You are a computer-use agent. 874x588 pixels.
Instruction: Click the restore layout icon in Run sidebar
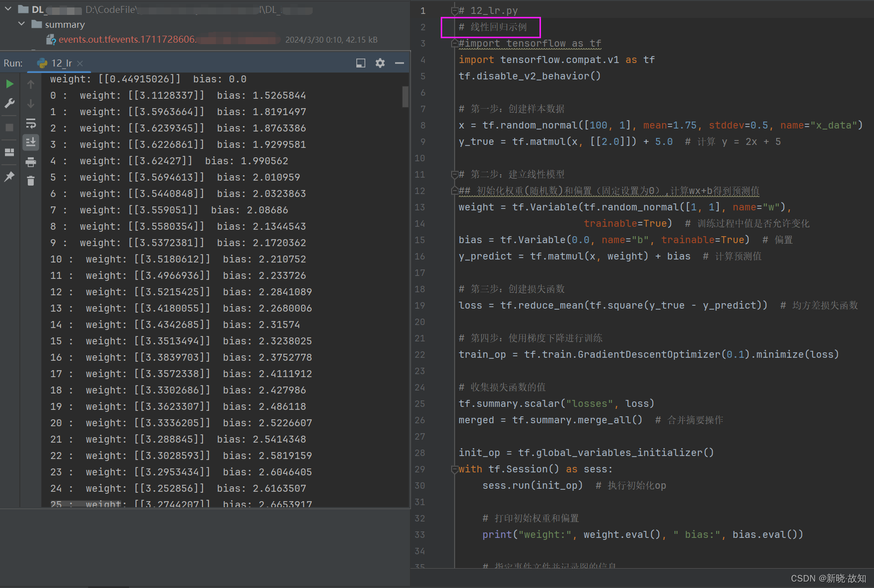pyautogui.click(x=9, y=152)
